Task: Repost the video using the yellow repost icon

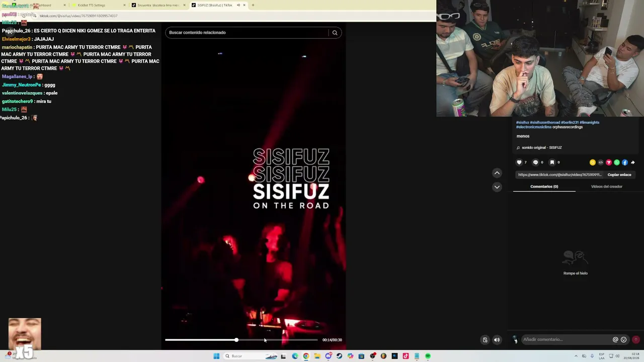Action: [593, 162]
